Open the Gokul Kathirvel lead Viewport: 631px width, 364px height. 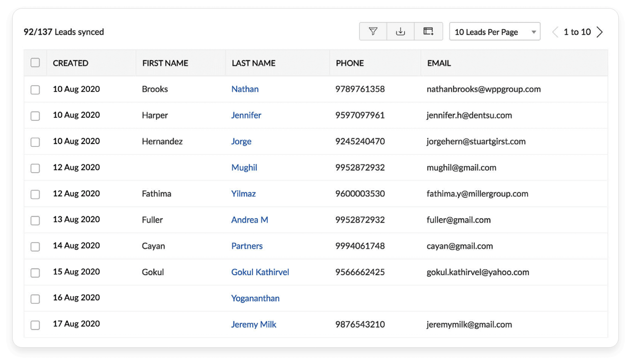[260, 272]
